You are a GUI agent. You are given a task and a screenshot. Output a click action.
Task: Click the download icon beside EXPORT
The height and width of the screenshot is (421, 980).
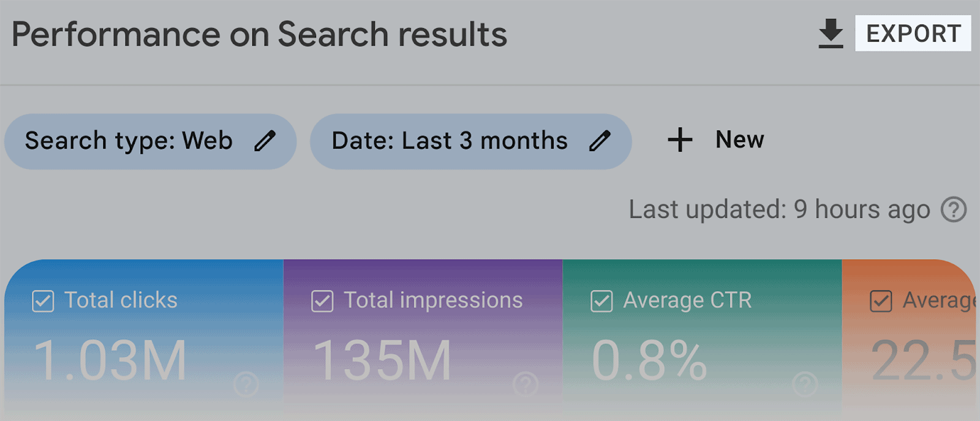(831, 33)
